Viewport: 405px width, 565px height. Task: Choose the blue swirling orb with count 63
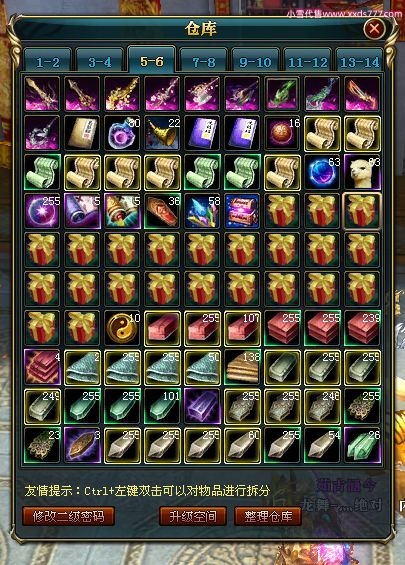click(x=322, y=172)
